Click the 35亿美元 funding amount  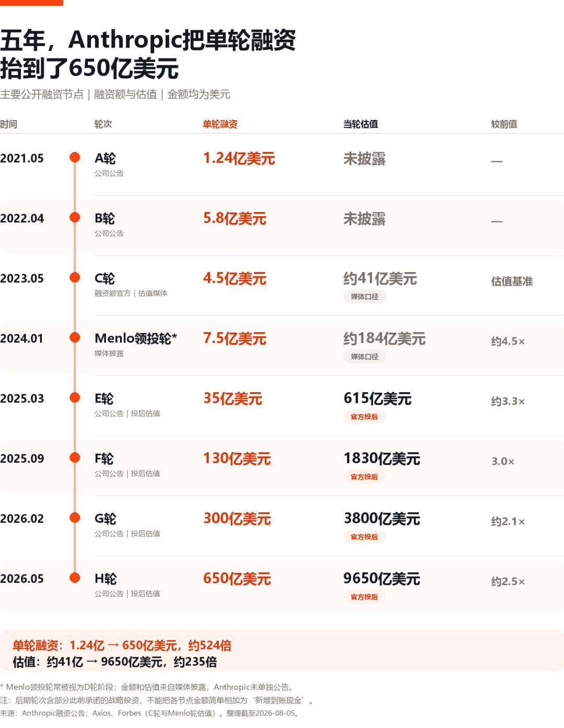tap(233, 398)
